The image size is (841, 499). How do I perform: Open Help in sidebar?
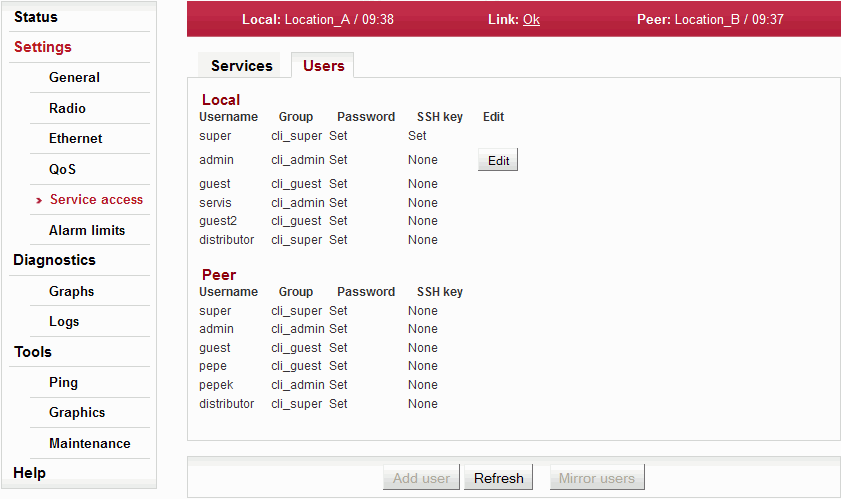29,473
